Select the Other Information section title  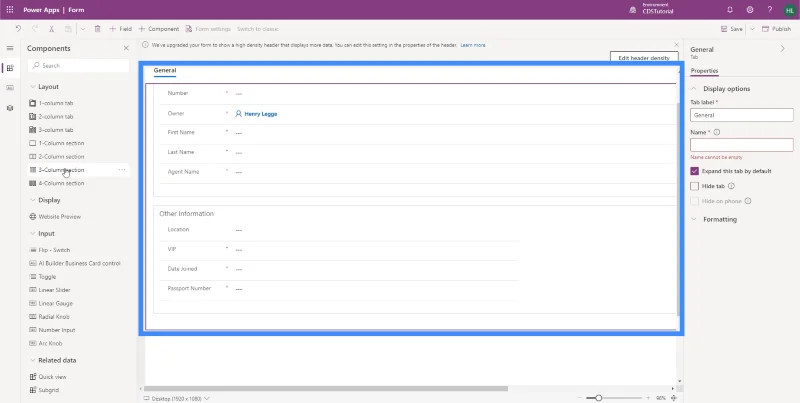(x=187, y=214)
